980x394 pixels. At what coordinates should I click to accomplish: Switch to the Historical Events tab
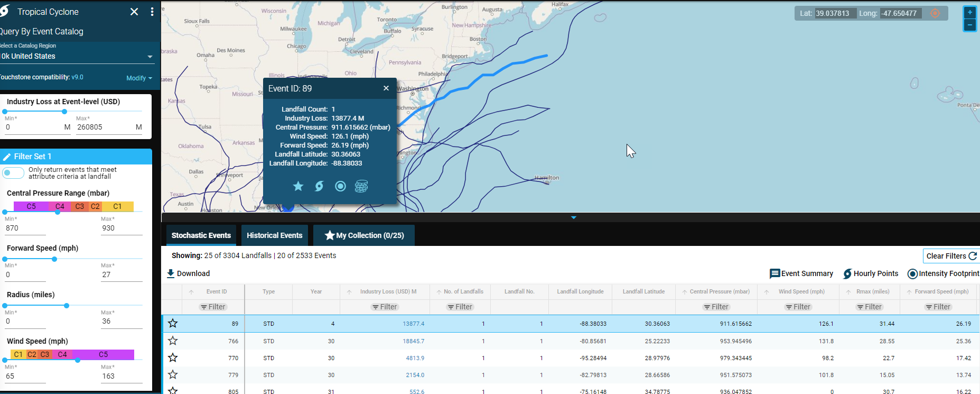pyautogui.click(x=274, y=235)
